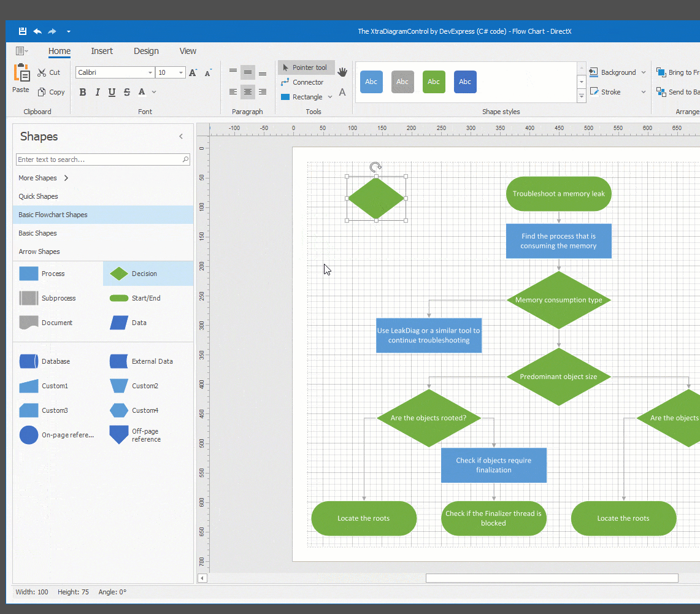Click the Send to Back icon
This screenshot has height=614, width=700.
[661, 91]
